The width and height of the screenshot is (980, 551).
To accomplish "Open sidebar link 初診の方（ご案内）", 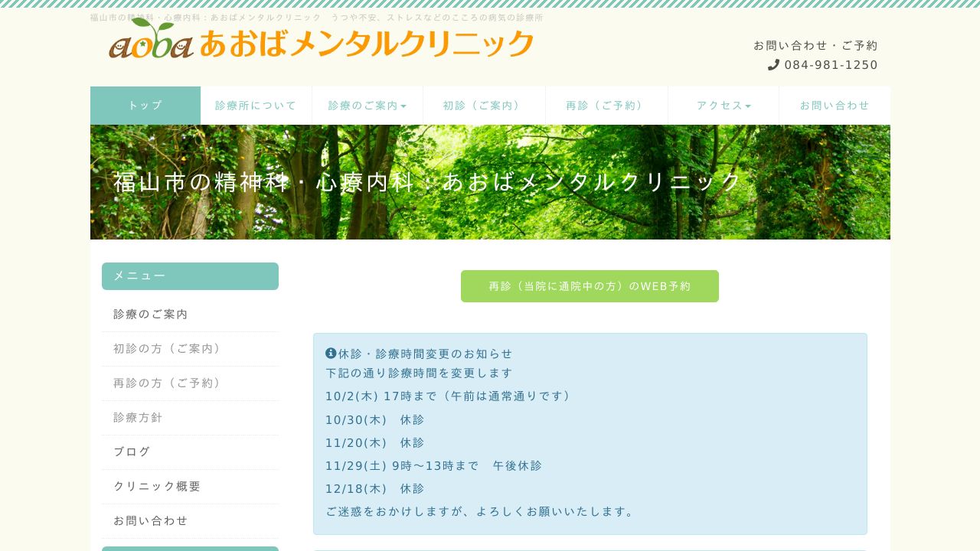I will tap(168, 348).
